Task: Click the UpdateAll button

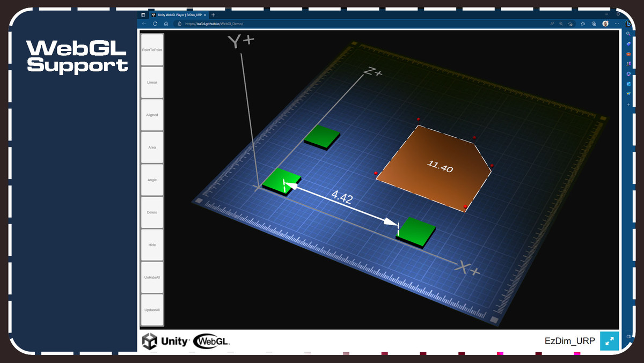Action: click(152, 310)
